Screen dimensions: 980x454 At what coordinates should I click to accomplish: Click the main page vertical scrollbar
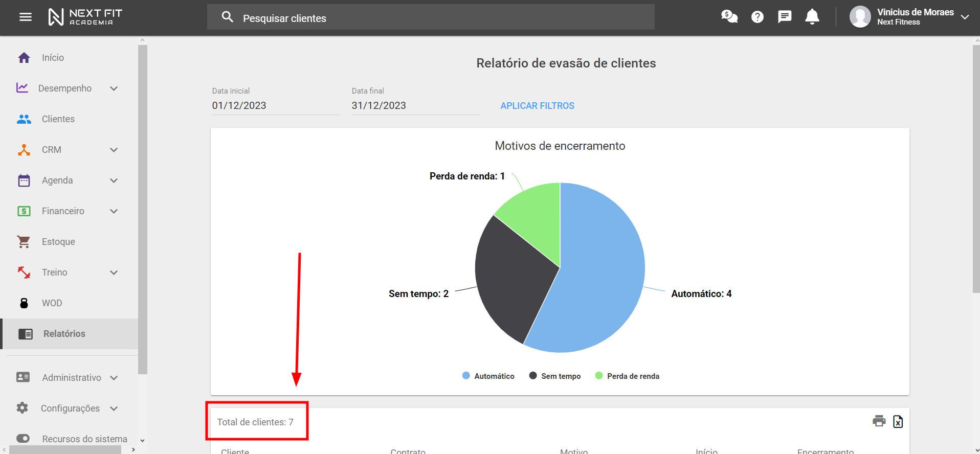click(x=976, y=169)
